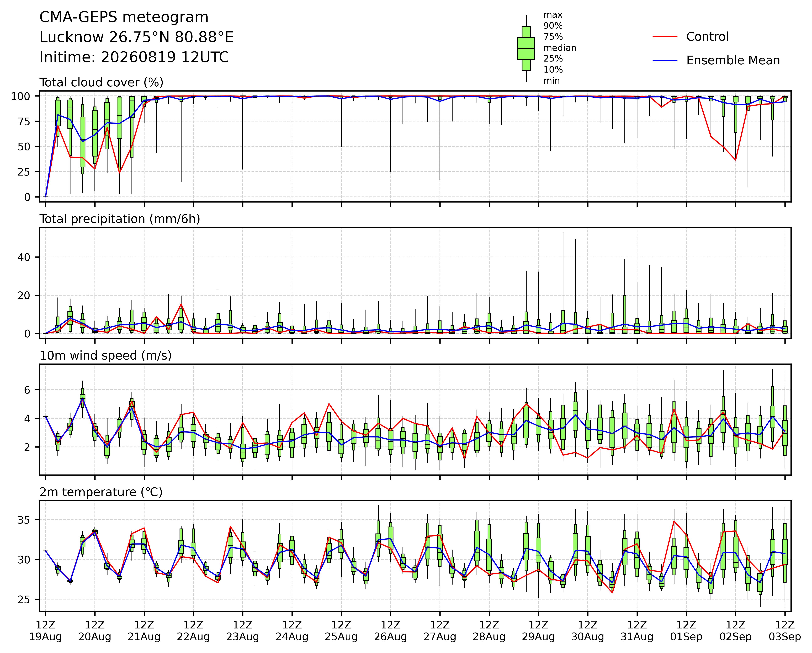Click the Ensemble Mean legend label
Viewport: 812px width, 653px height.
(733, 61)
